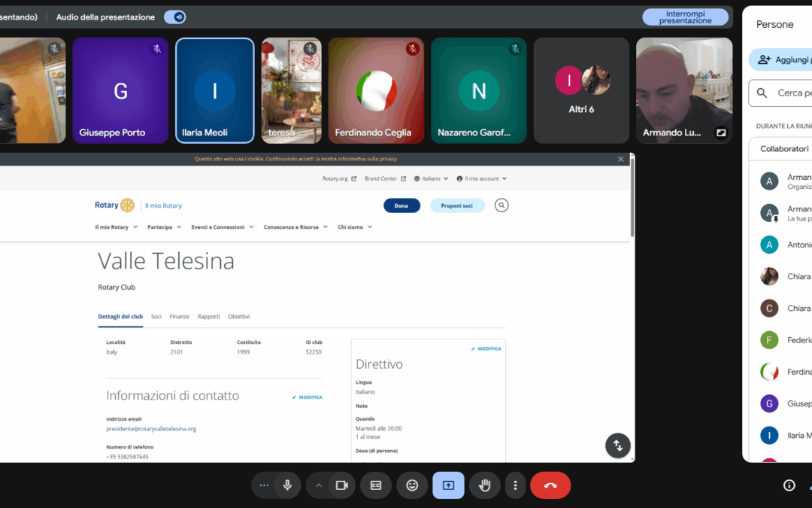Expand the Il mio Rotary navigation menu
Viewport: 812px width, 508px height.
click(116, 227)
